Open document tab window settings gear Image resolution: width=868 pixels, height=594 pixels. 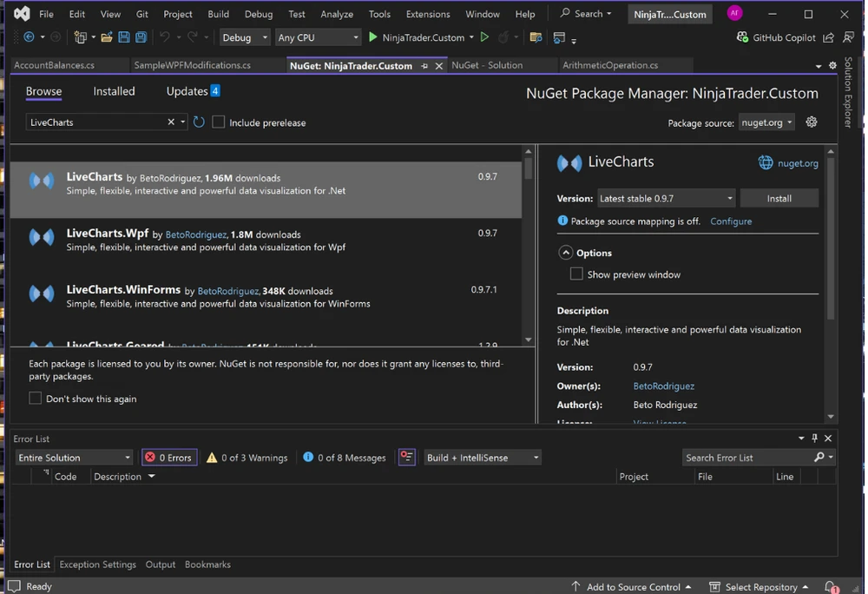pyautogui.click(x=832, y=65)
